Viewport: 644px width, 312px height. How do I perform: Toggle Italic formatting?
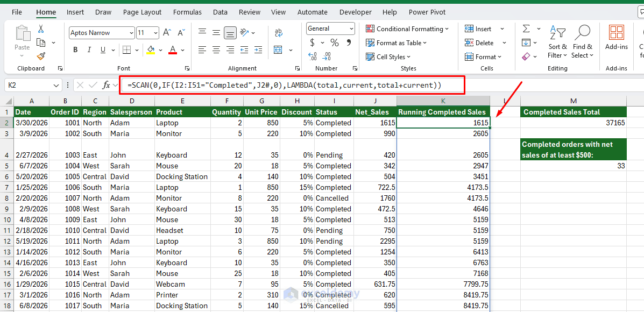pos(89,49)
